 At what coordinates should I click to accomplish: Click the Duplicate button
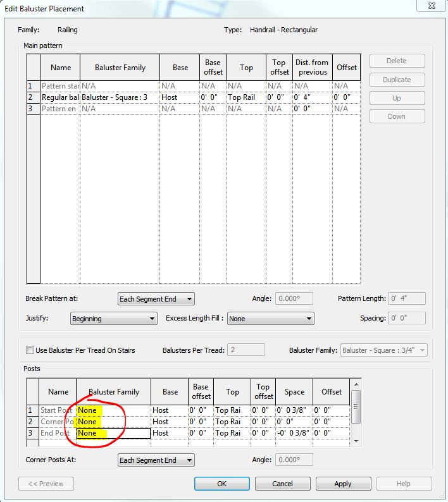pos(397,80)
